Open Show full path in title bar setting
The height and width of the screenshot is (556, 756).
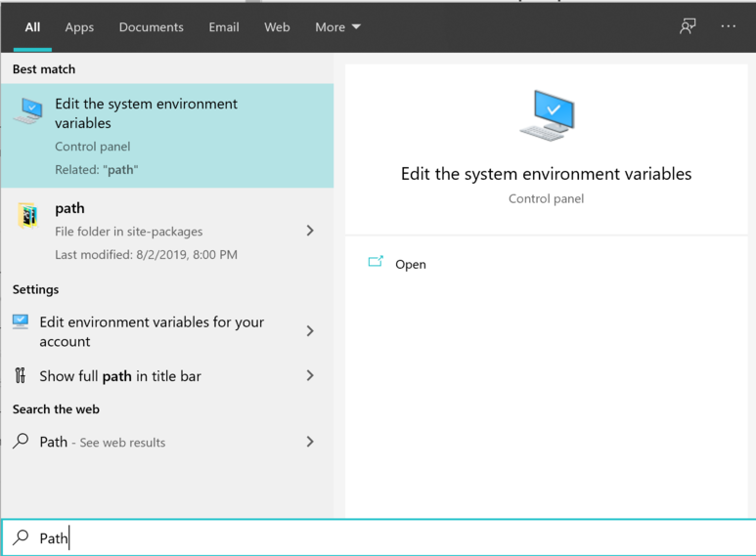pos(167,376)
